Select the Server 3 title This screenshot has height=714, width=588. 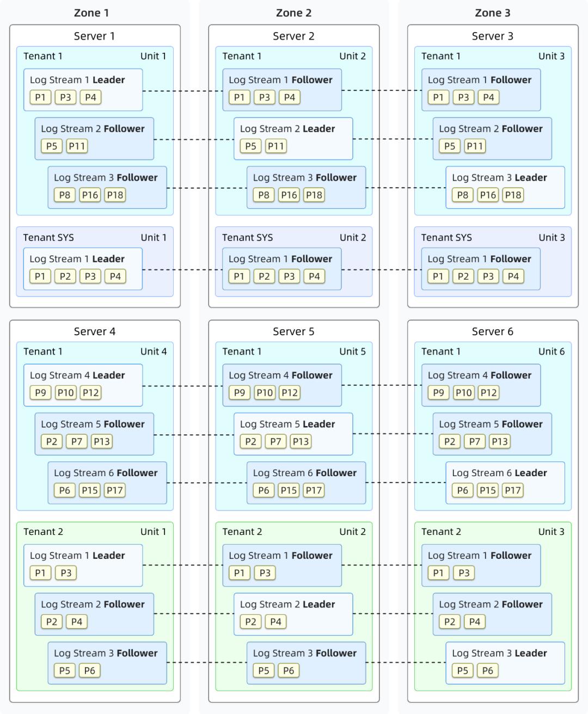[x=493, y=36]
